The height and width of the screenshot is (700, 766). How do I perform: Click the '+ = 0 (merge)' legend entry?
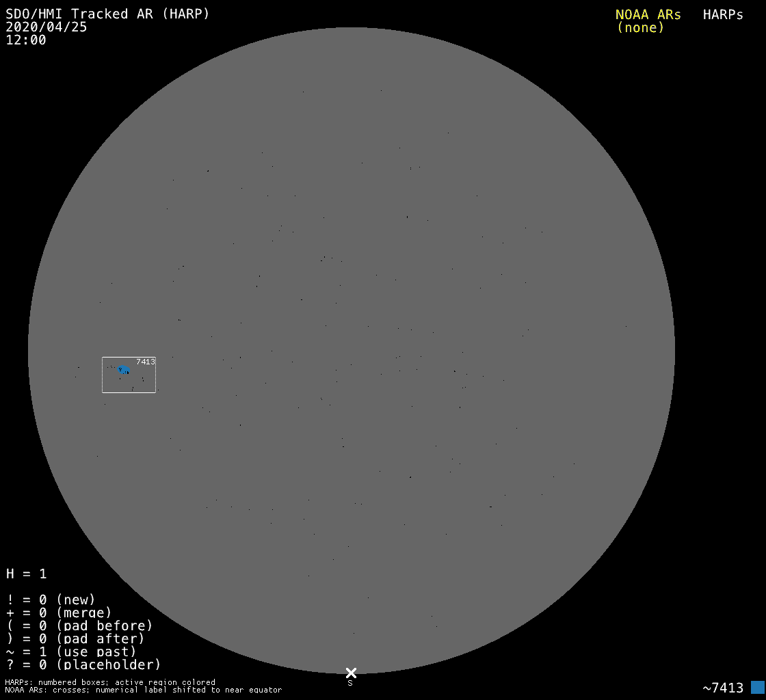click(59, 612)
